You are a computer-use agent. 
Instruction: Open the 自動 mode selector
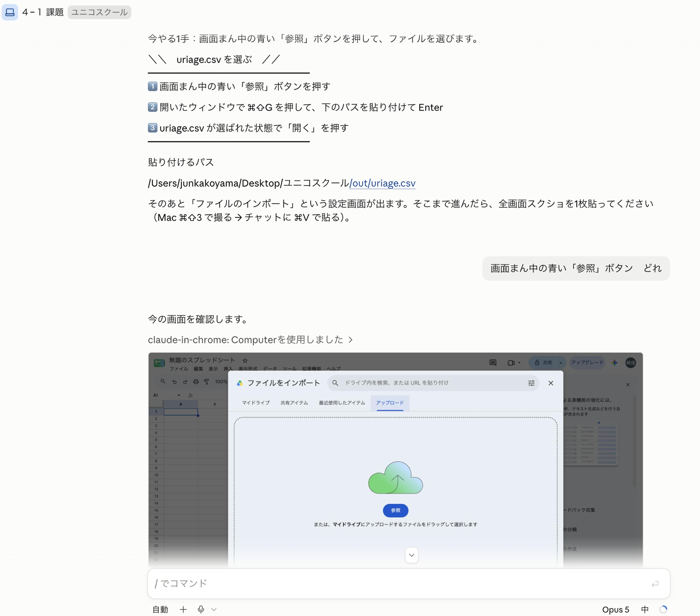(x=160, y=609)
